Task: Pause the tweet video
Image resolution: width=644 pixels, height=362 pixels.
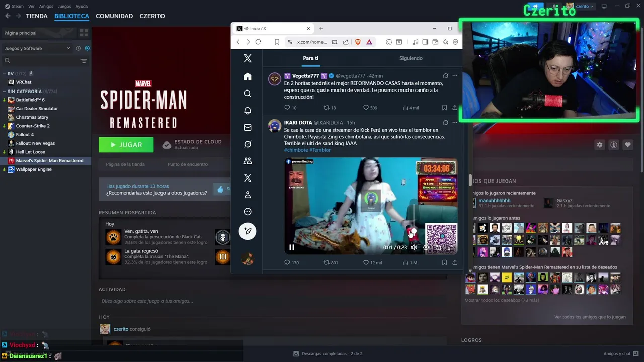Action: (292, 247)
